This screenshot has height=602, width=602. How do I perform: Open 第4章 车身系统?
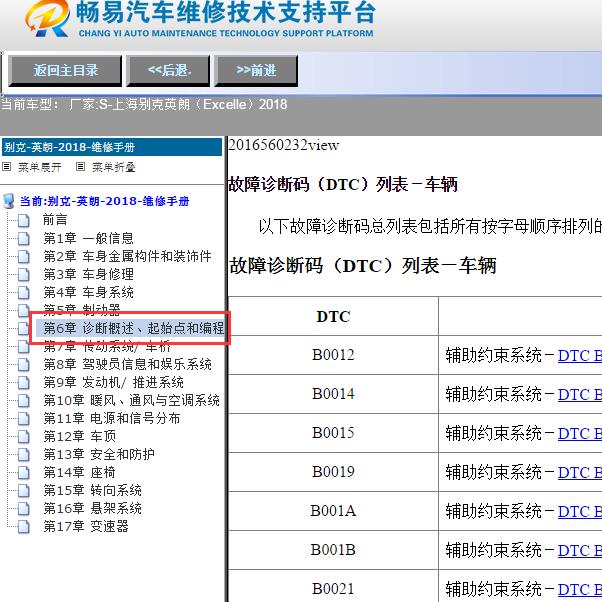[x=88, y=292]
